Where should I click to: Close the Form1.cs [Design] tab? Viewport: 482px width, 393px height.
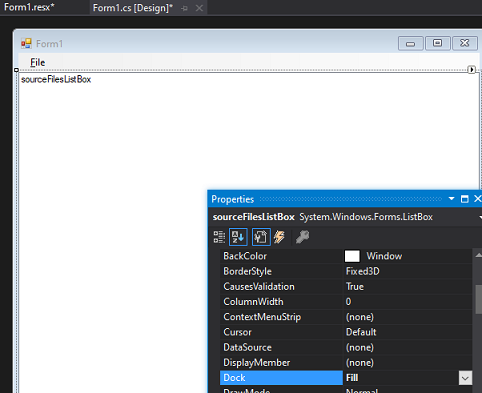pyautogui.click(x=199, y=8)
